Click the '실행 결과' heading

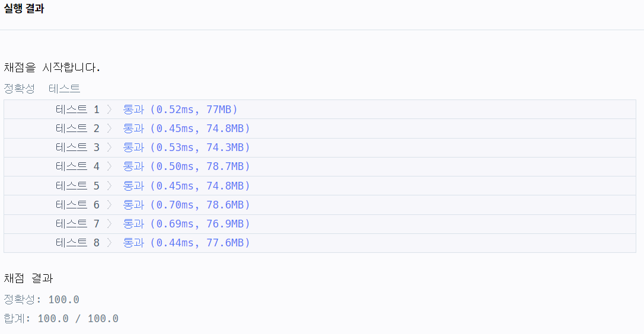tap(24, 9)
